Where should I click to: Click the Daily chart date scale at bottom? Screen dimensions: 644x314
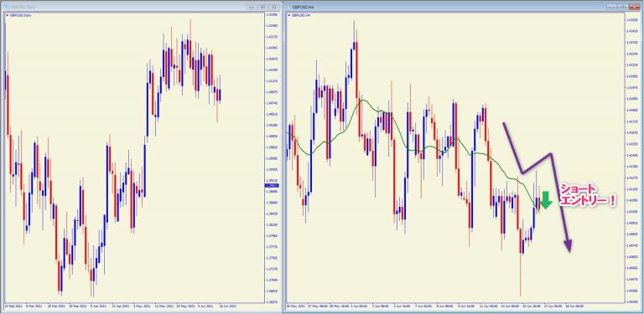click(133, 306)
